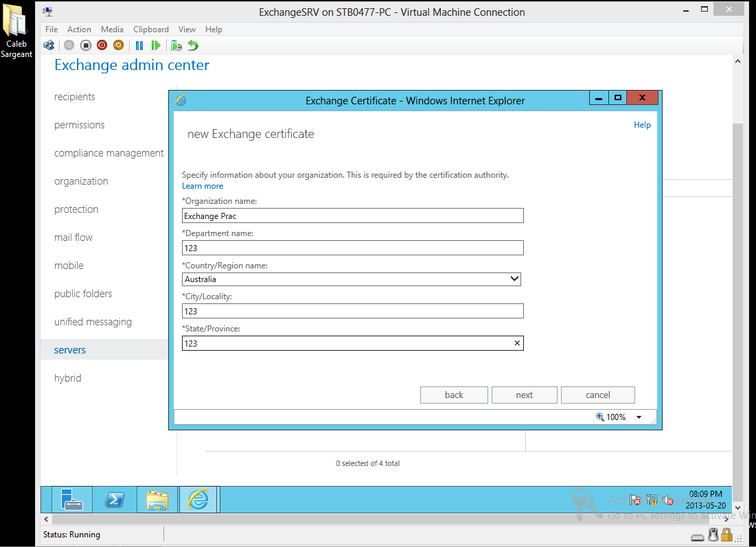756x547 pixels.
Task: Click the Organization name field
Action: (x=352, y=216)
